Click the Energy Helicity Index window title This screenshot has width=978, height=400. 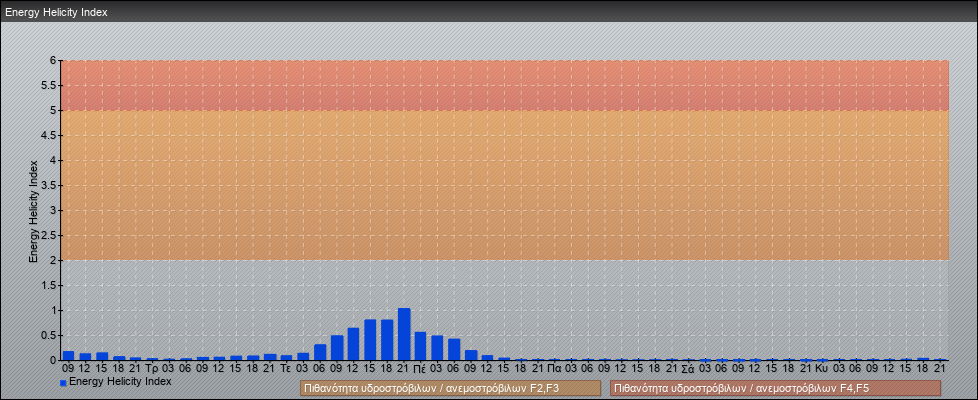click(x=56, y=13)
